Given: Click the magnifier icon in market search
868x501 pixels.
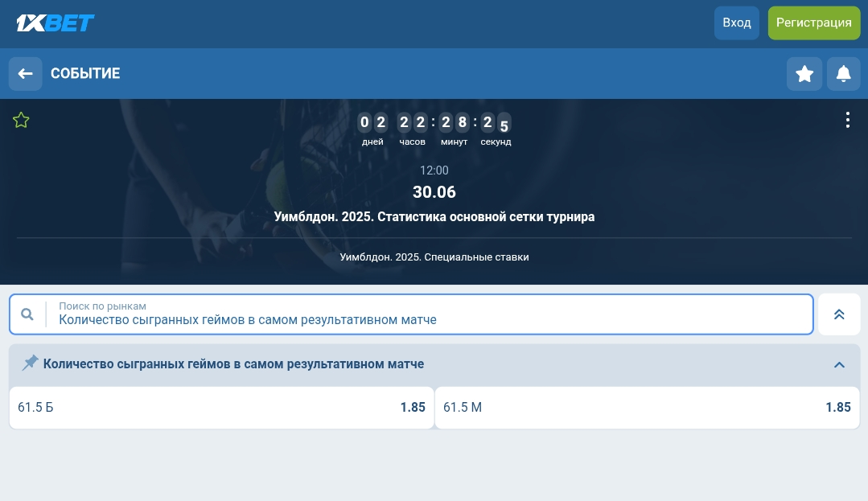Looking at the screenshot, I should 27,314.
